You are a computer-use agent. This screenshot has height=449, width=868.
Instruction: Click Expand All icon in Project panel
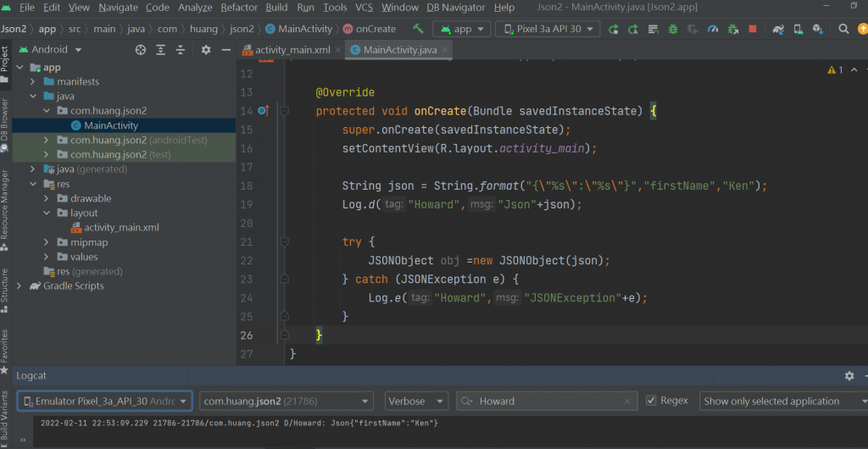pos(160,50)
